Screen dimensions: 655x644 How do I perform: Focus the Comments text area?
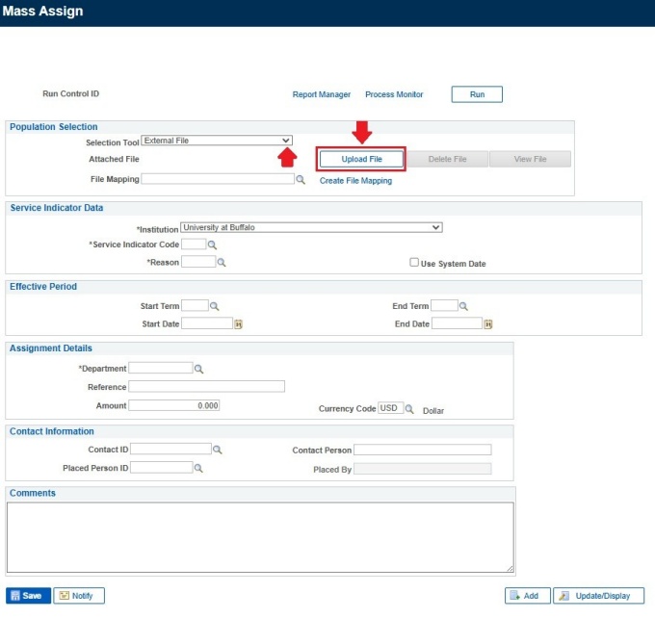[260, 537]
